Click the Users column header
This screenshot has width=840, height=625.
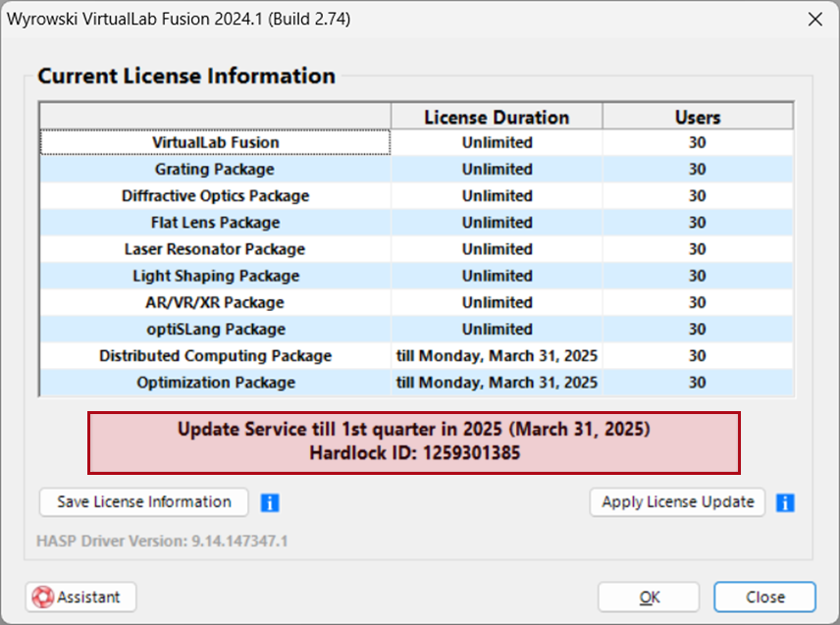[698, 117]
